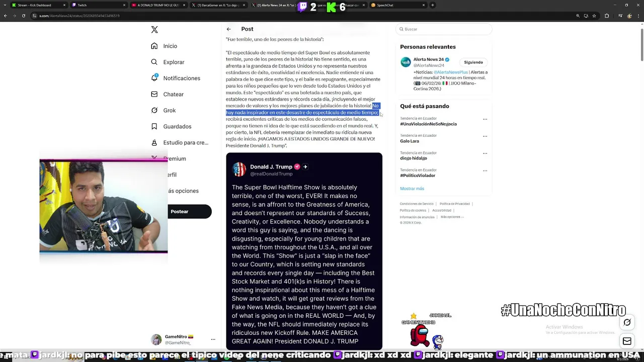Viewport: 644px width, 362px height.
Task: Open Alerta News 24 profile avatar
Action: point(406,62)
